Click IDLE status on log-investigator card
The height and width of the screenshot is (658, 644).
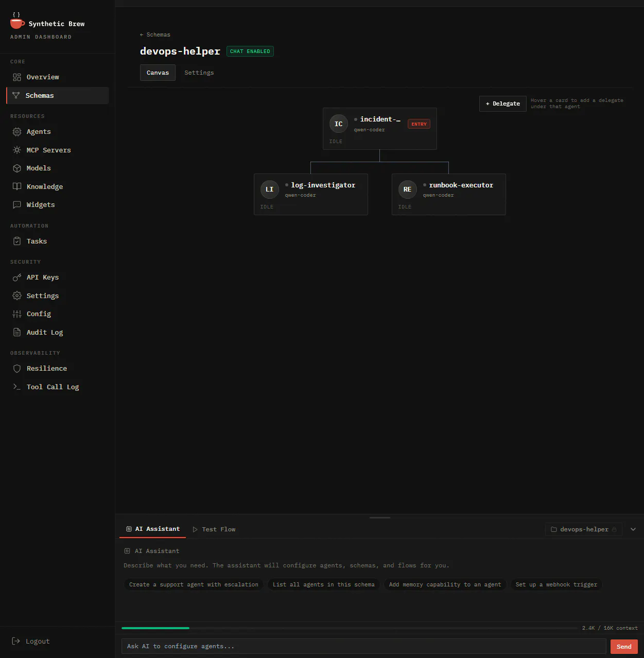tap(267, 207)
